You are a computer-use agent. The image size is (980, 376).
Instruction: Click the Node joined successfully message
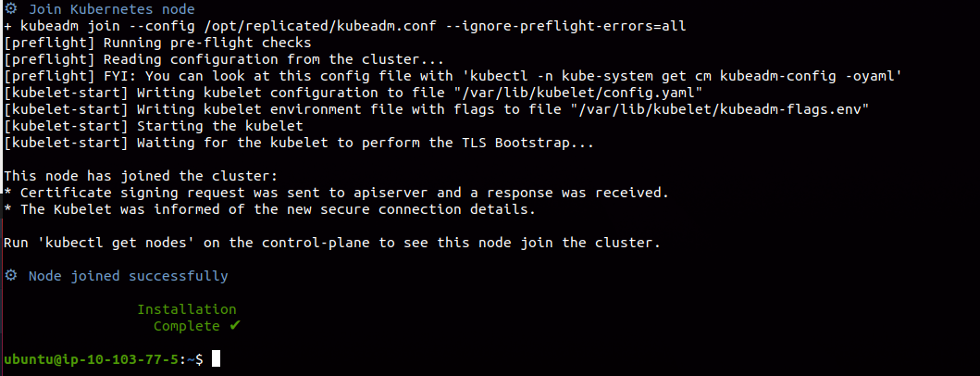(128, 276)
